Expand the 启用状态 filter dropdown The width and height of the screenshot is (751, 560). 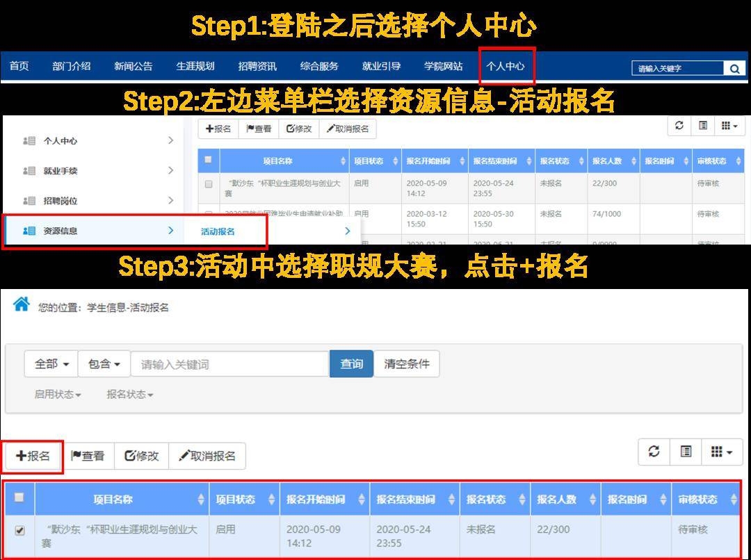tap(58, 395)
